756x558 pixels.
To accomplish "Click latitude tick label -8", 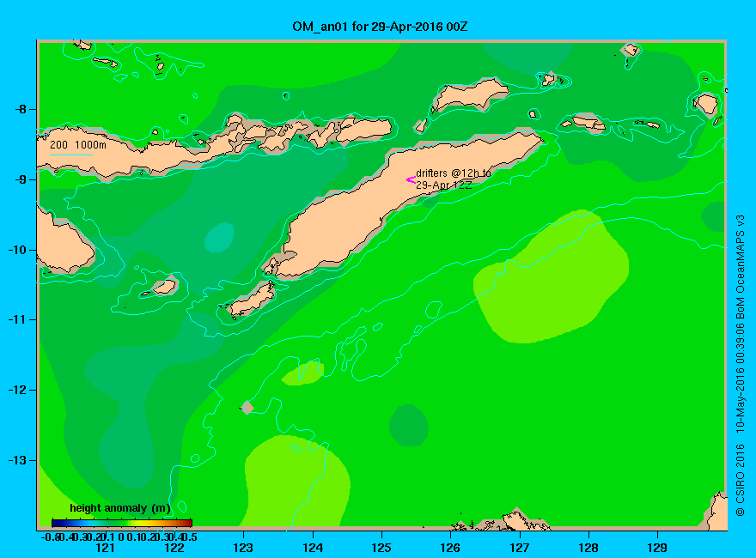I will (x=21, y=109).
